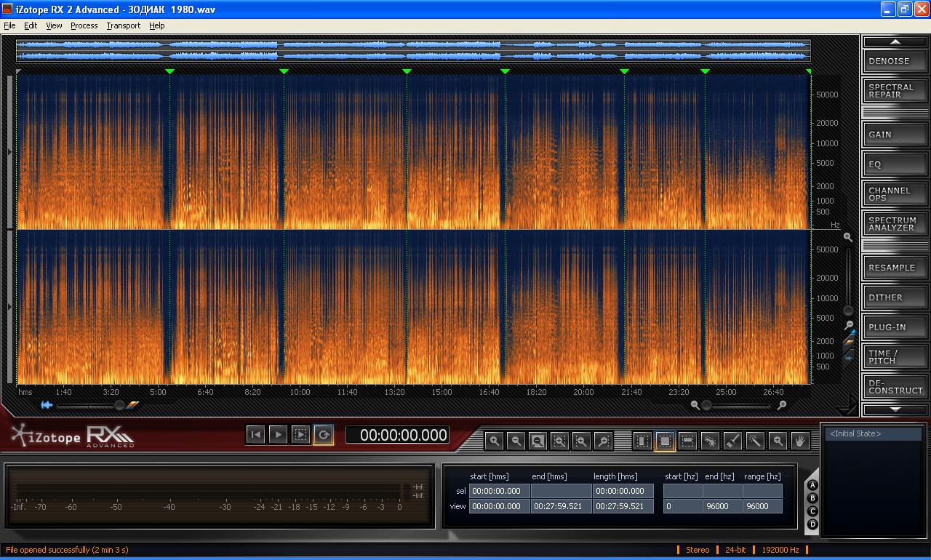Click the zoom out toolbar icon
The width and height of the screenshot is (931, 560).
coord(516,441)
